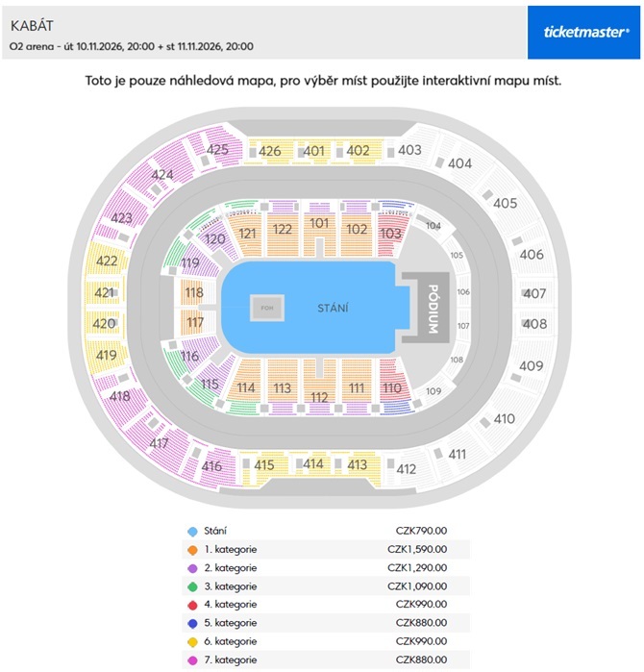Select yellow section 420
The image size is (644, 672).
(x=104, y=324)
